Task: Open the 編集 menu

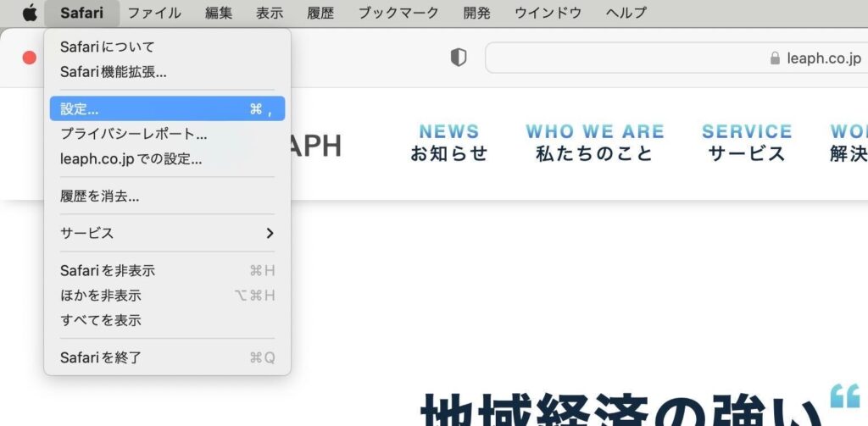Action: (x=219, y=13)
